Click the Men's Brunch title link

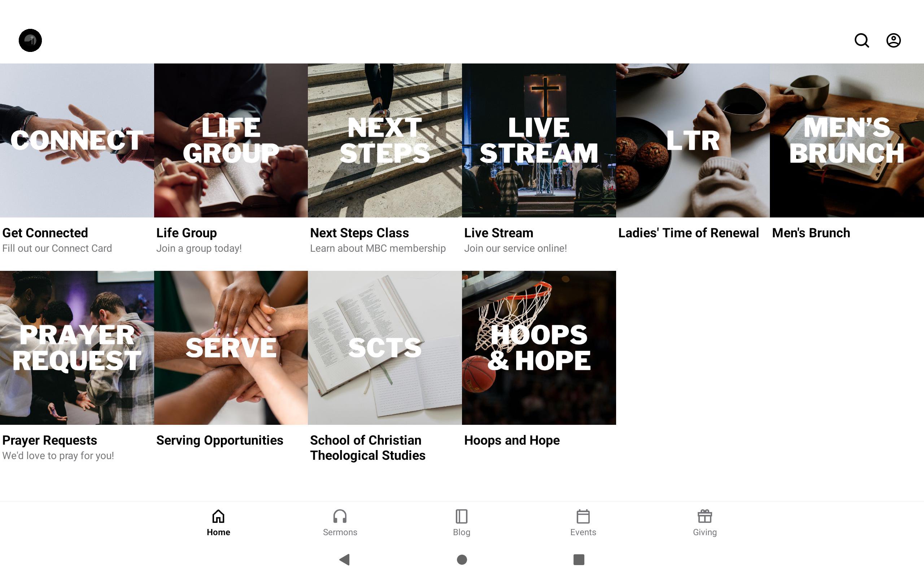[811, 233]
